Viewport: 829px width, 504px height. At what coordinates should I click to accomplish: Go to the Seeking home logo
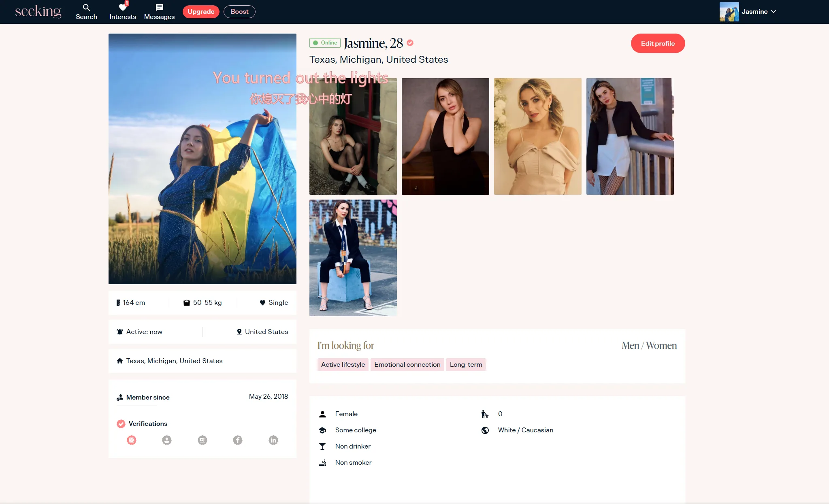(x=38, y=12)
